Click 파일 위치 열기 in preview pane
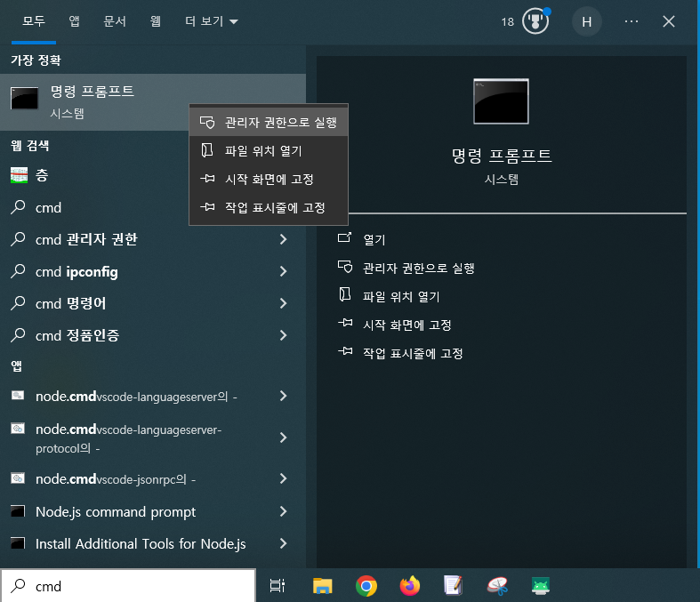The image size is (700, 602). [401, 297]
